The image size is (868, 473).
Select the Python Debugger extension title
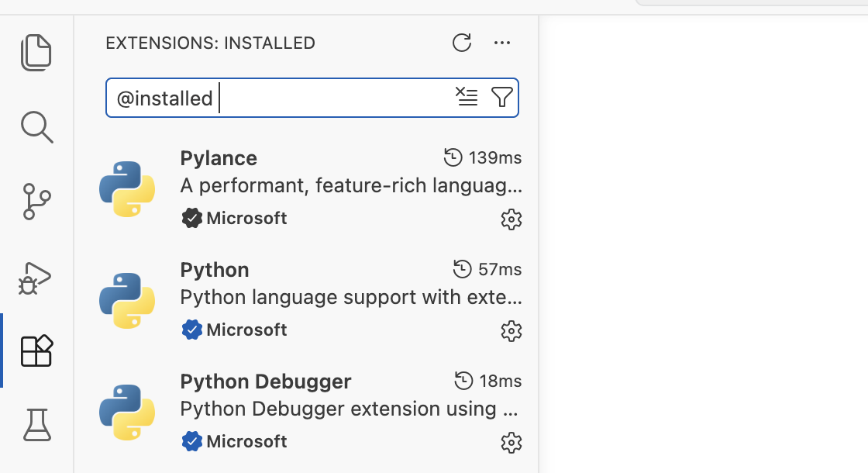pos(266,382)
